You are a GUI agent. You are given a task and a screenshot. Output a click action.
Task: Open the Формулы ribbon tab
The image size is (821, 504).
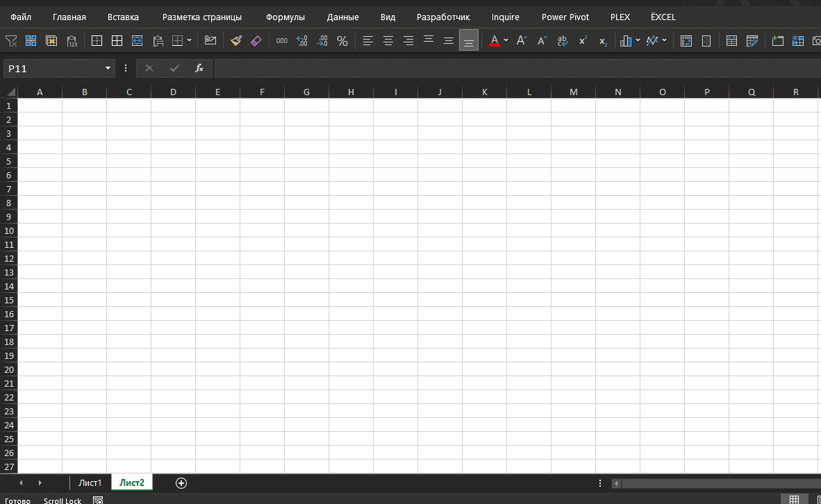[285, 17]
